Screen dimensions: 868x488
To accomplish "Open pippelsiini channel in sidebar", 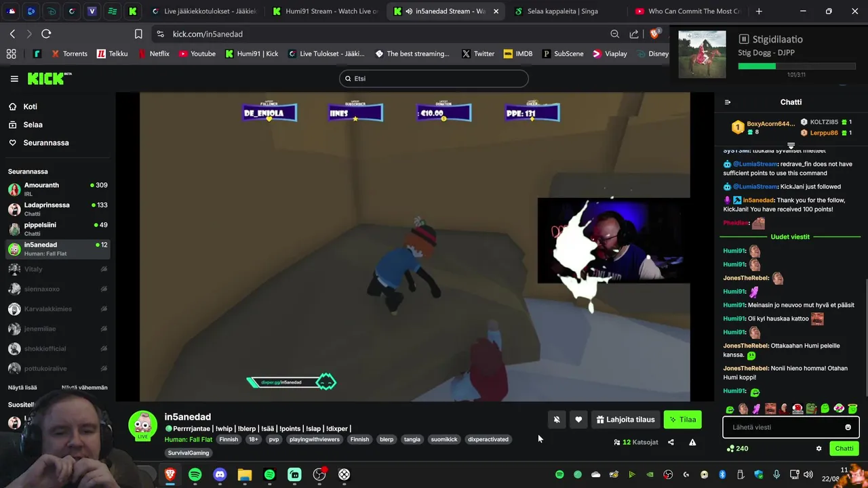I will [58, 228].
